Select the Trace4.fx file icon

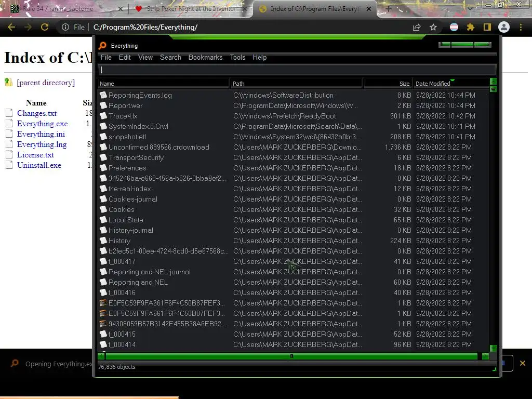(x=103, y=116)
